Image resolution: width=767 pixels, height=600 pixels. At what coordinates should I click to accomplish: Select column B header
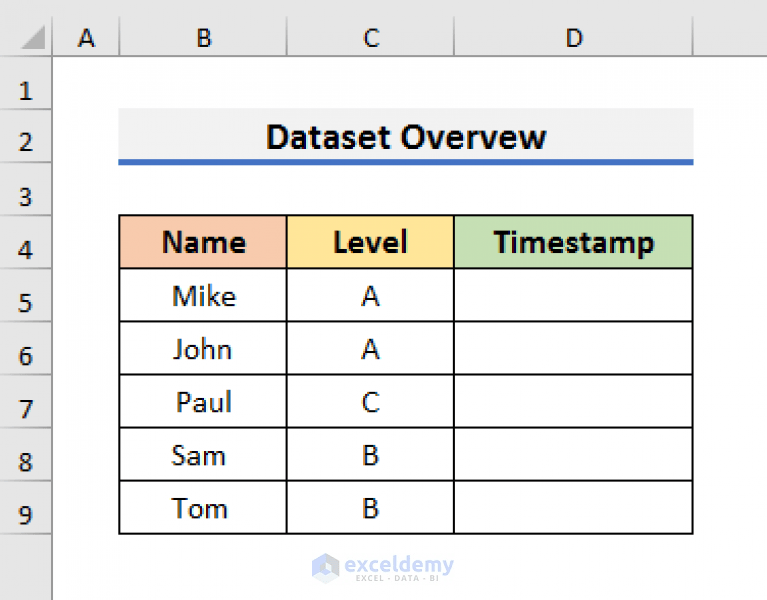tap(203, 37)
